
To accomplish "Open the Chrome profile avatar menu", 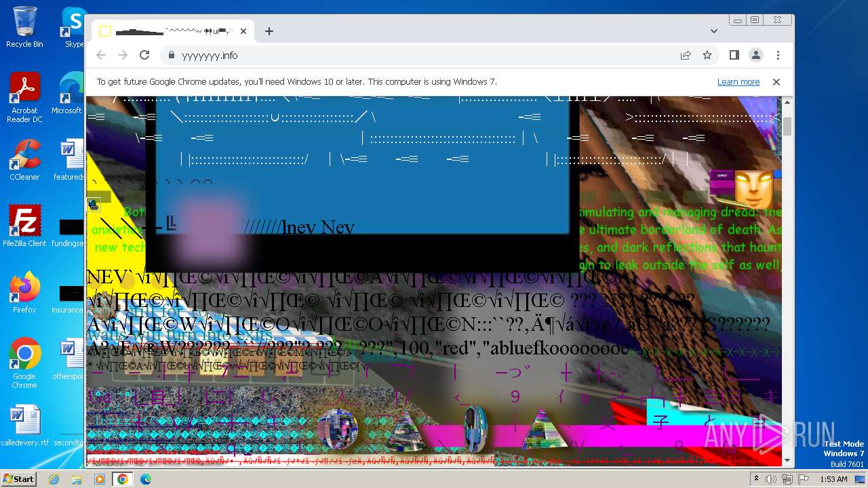I will point(756,55).
